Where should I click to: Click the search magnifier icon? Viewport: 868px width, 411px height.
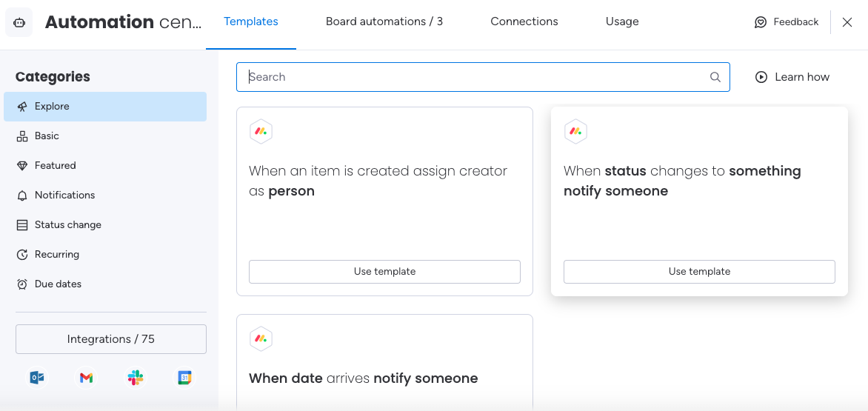pos(715,77)
